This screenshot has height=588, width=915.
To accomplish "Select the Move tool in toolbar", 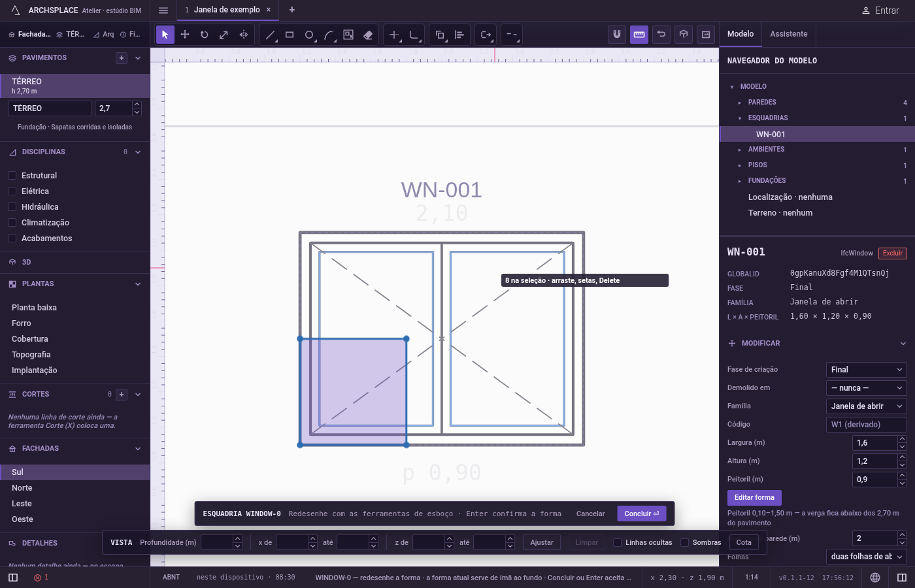I will pos(185,35).
